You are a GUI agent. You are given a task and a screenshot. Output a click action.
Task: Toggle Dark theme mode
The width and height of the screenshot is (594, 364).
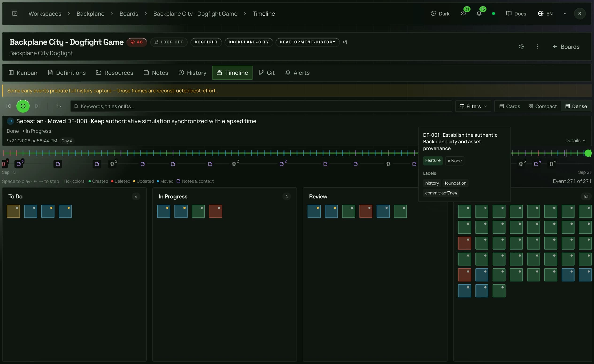click(440, 13)
